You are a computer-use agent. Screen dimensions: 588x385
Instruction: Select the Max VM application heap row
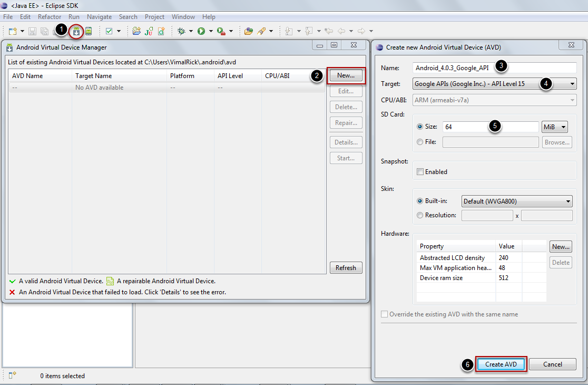[x=481, y=267]
